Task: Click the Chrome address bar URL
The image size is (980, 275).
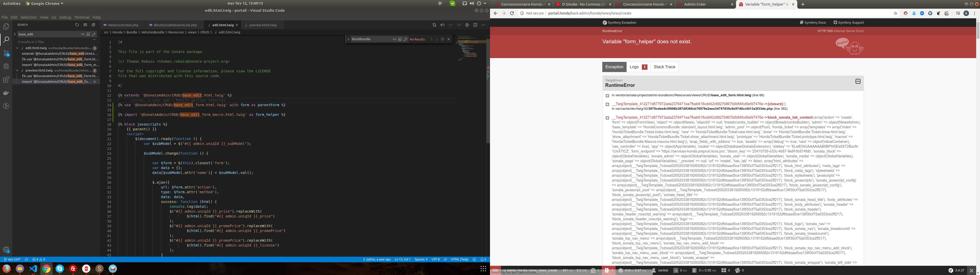Action: (x=589, y=13)
